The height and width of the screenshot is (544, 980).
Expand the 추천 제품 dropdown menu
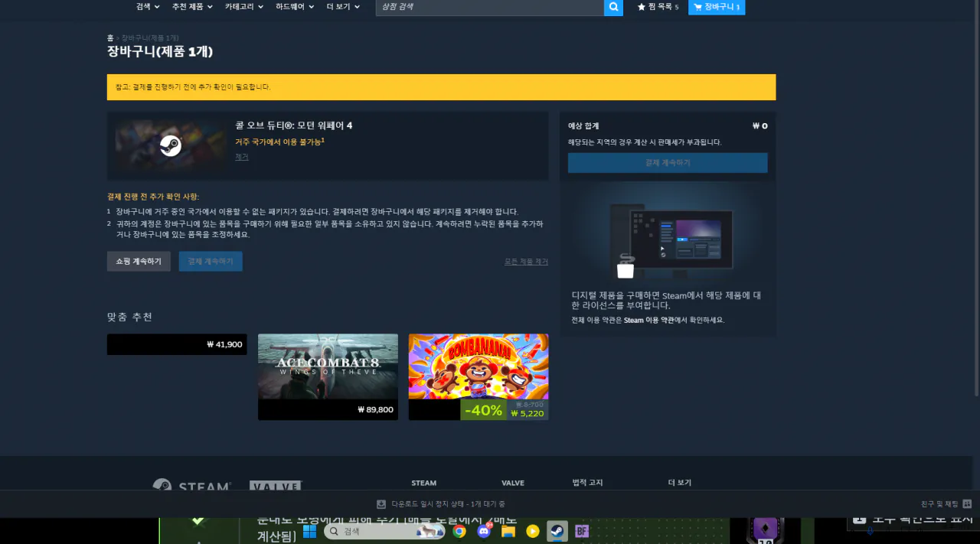[x=192, y=7]
